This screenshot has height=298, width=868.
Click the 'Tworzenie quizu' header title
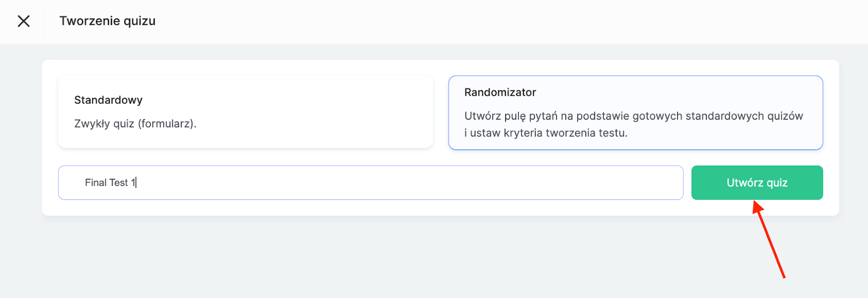[x=107, y=21]
